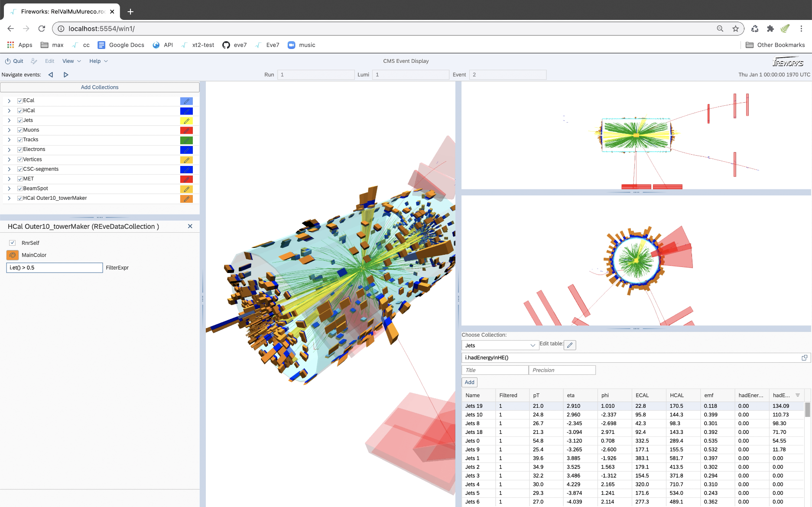The width and height of the screenshot is (812, 507).
Task: Open the Choose Collection Jets dropdown
Action: (x=500, y=345)
